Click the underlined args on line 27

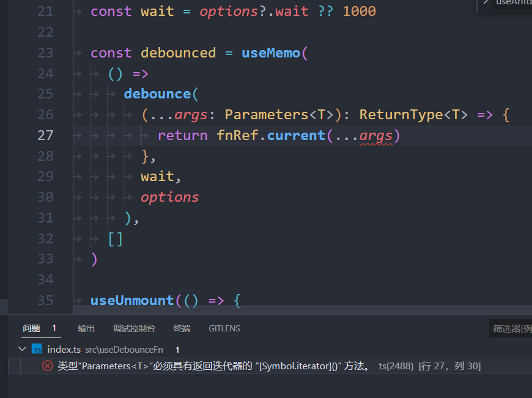click(x=375, y=135)
